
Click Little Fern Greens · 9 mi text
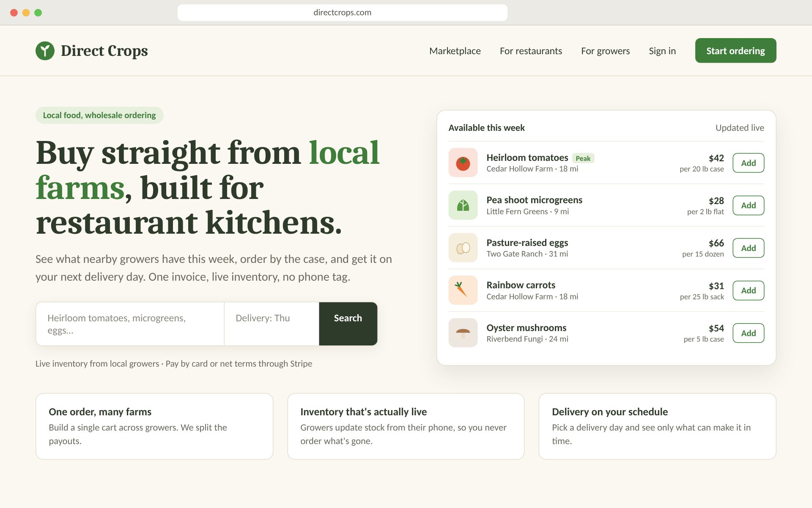tap(527, 211)
